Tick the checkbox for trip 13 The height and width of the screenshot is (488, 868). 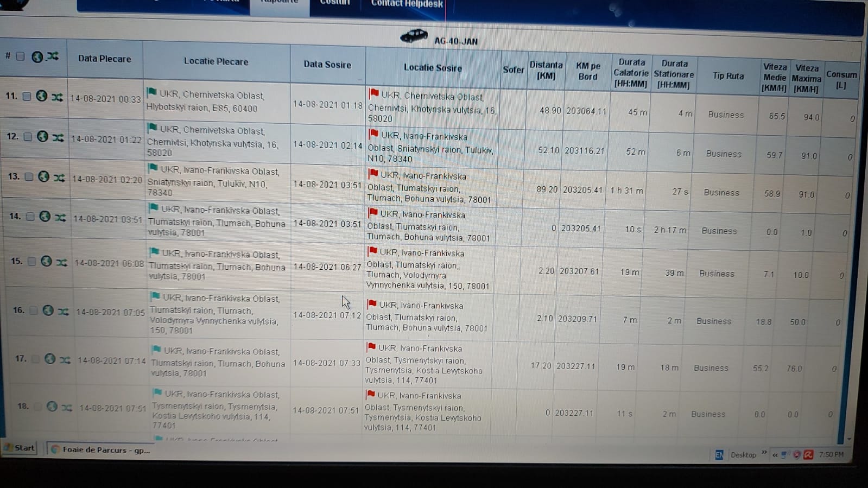(29, 177)
